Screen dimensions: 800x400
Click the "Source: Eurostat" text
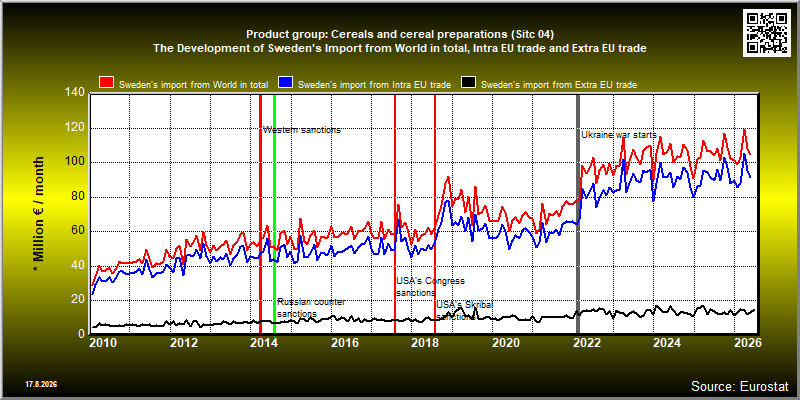point(740,386)
